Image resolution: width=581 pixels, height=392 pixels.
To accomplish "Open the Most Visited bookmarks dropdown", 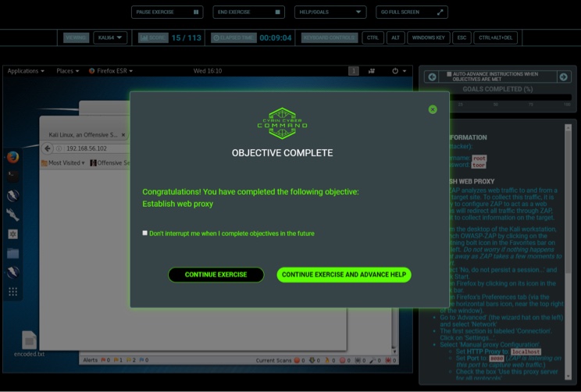I will pyautogui.click(x=63, y=162).
